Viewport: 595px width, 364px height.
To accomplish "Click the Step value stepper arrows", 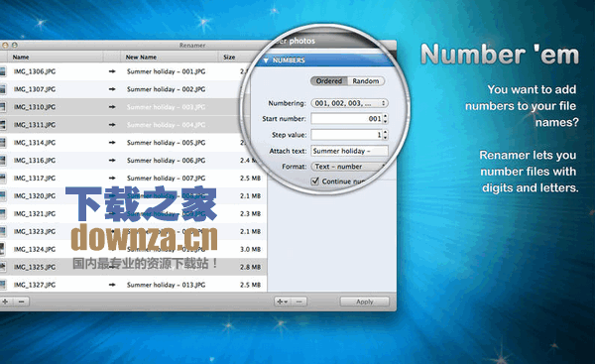I will coord(385,135).
